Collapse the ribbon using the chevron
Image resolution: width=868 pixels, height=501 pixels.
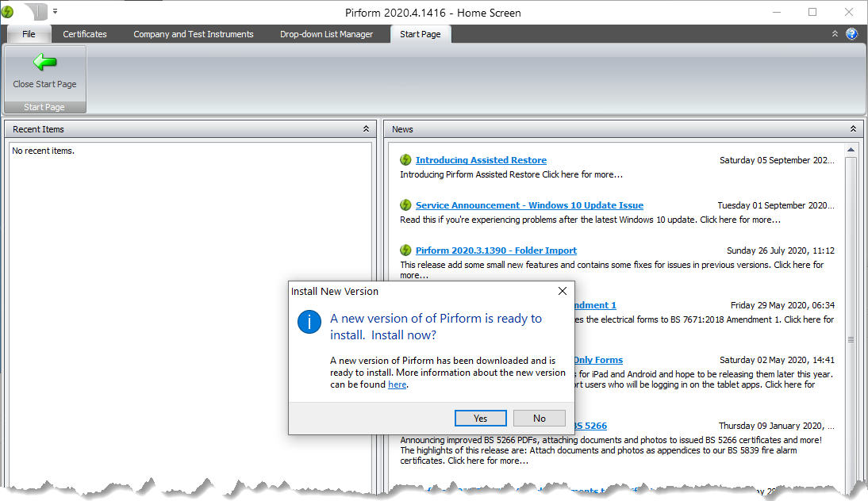(835, 34)
